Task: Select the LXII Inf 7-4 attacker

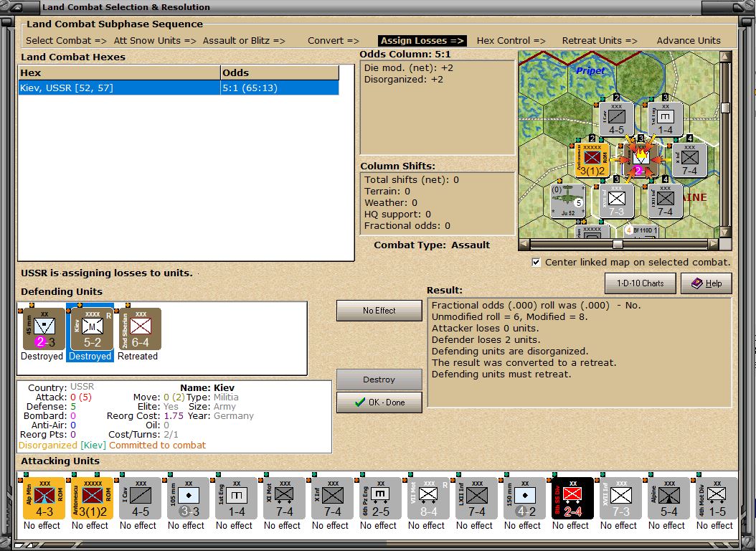Action: pos(476,499)
